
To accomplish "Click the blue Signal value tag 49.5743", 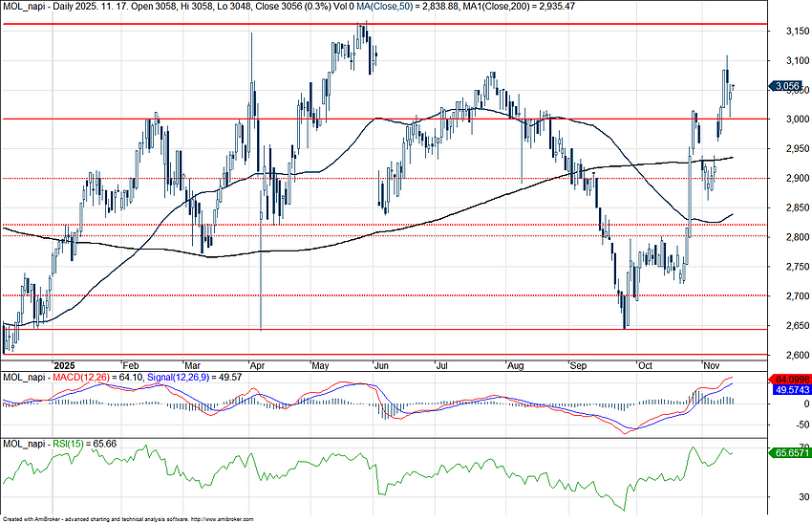I will point(788,391).
